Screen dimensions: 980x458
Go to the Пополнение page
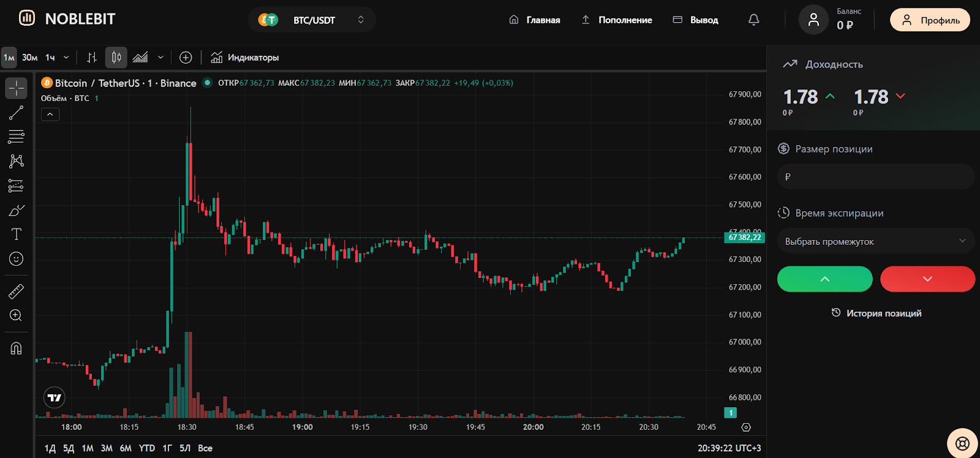pos(617,20)
